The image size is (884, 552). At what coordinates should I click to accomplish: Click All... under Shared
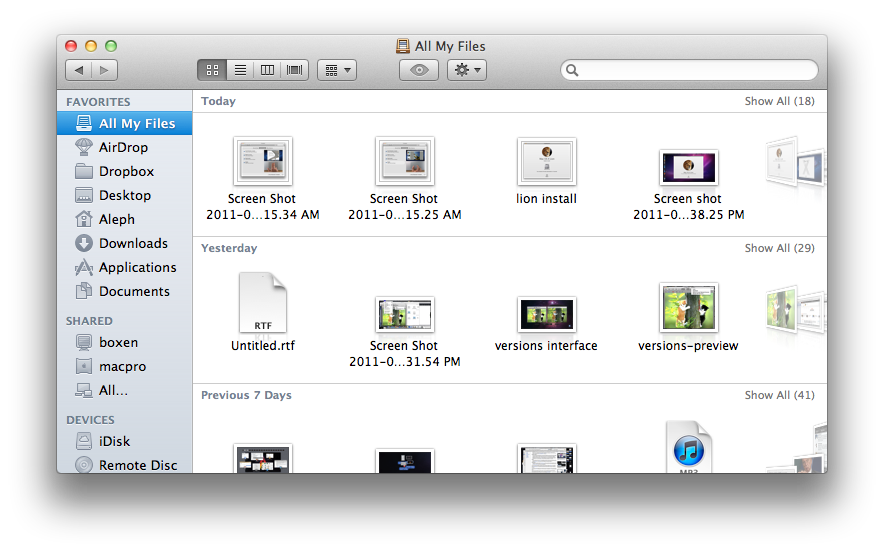[x=125, y=390]
